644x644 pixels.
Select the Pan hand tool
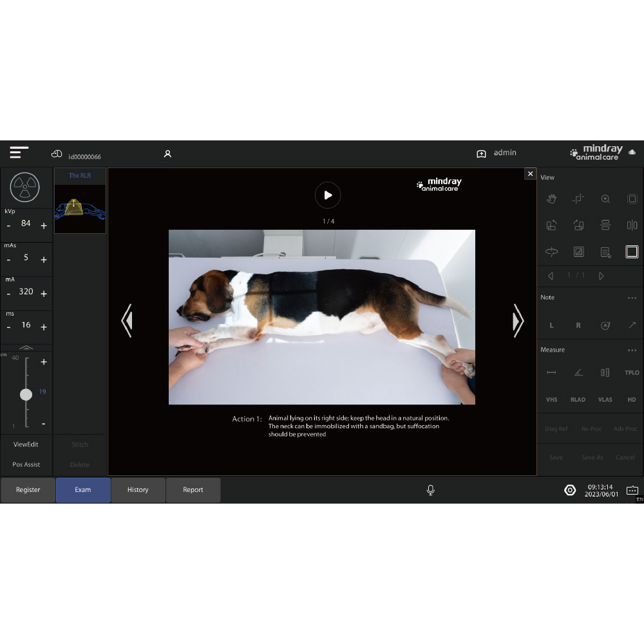point(552,199)
